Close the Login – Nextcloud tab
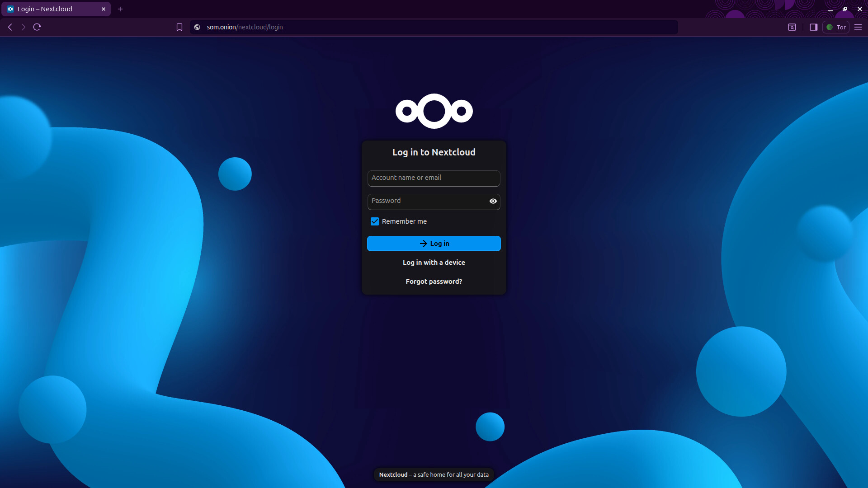This screenshot has height=488, width=868. point(104,9)
